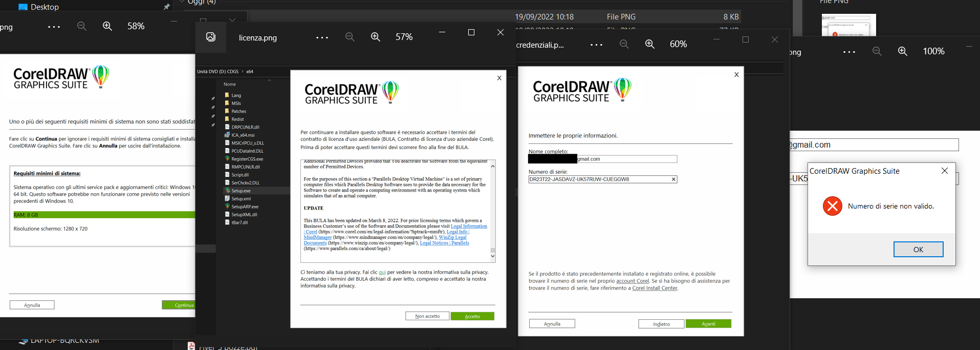Open the MindManager link in license text
The height and width of the screenshot is (350, 980).
318,237
